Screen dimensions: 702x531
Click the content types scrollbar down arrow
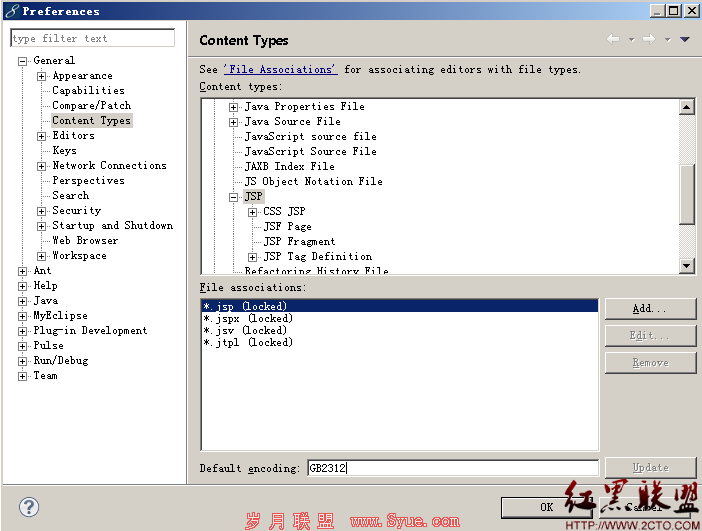pyautogui.click(x=686, y=266)
